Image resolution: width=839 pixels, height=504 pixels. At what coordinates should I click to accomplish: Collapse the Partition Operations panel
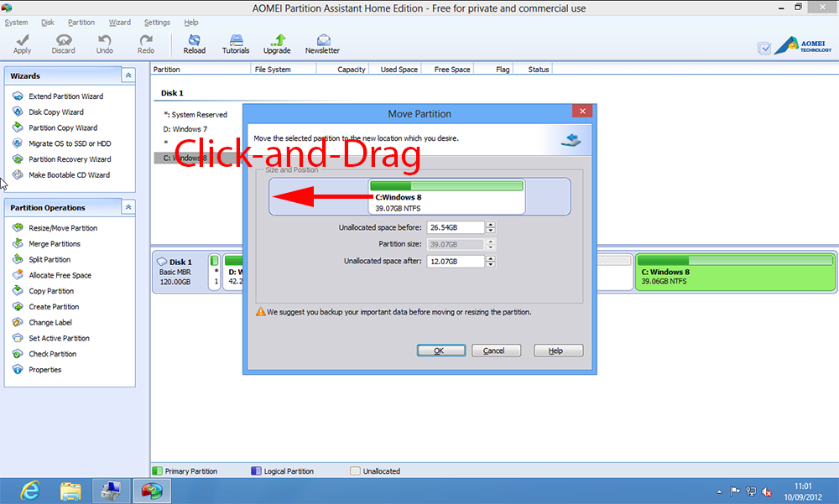[128, 207]
